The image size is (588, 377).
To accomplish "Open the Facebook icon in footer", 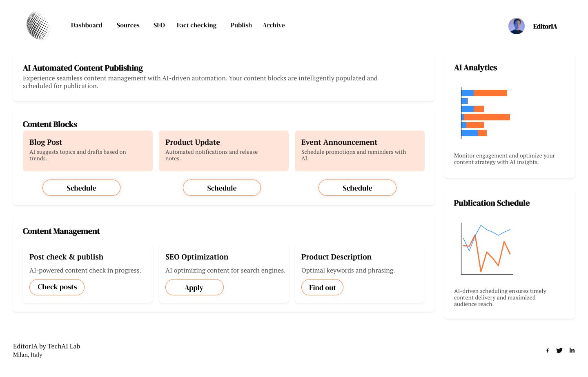I will (548, 350).
